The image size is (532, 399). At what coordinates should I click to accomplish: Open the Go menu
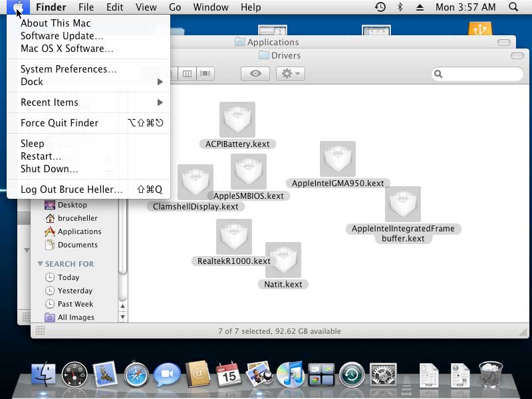(175, 7)
